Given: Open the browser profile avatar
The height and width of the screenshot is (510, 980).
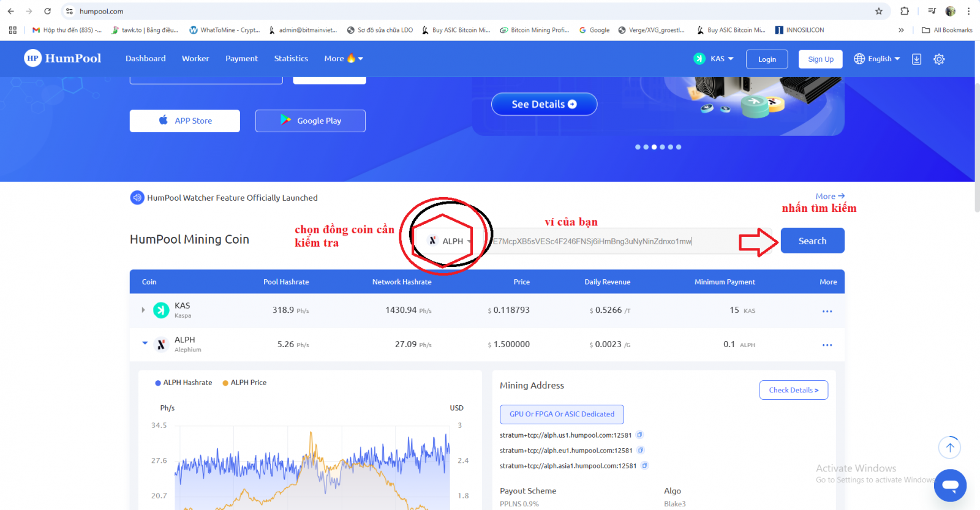Looking at the screenshot, I should (951, 11).
